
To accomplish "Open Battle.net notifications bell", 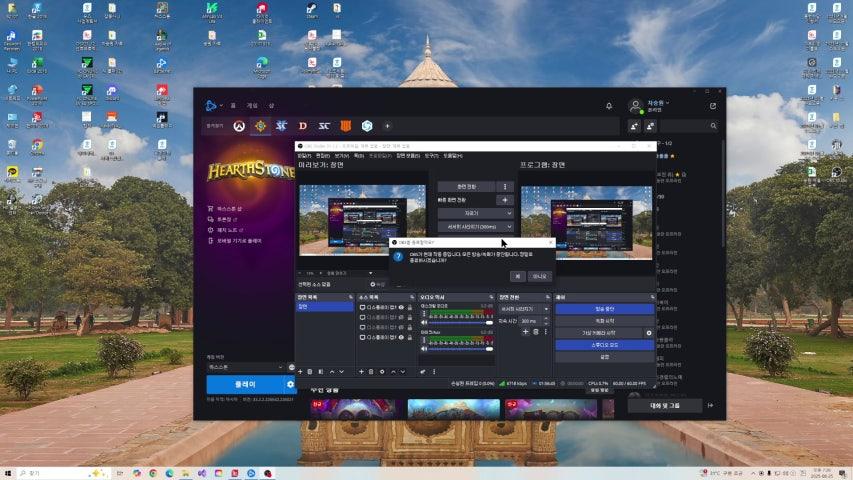I will [609, 106].
